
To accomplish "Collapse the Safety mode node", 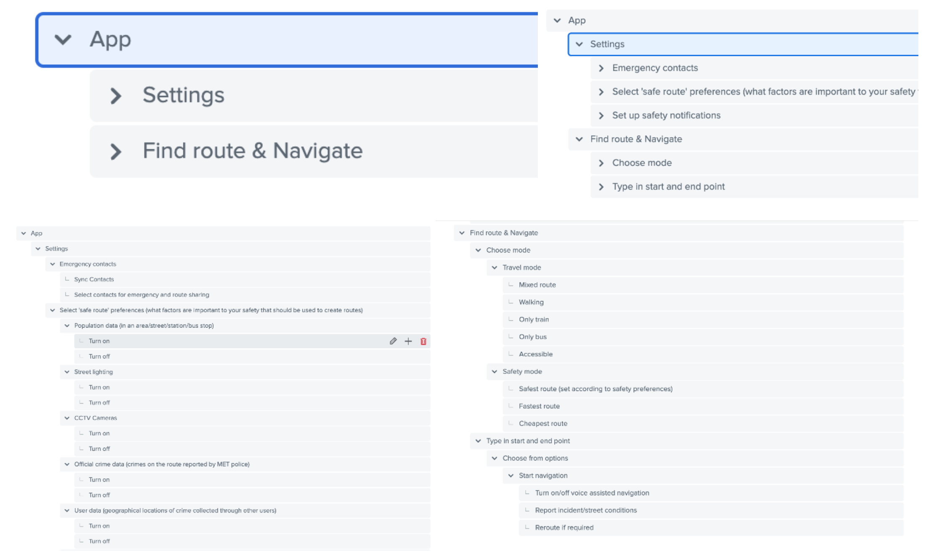I will [x=495, y=372].
